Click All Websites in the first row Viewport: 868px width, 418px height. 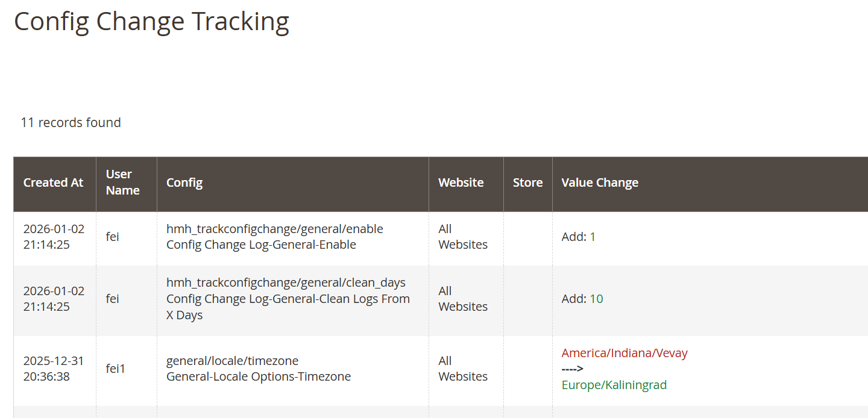[462, 236]
